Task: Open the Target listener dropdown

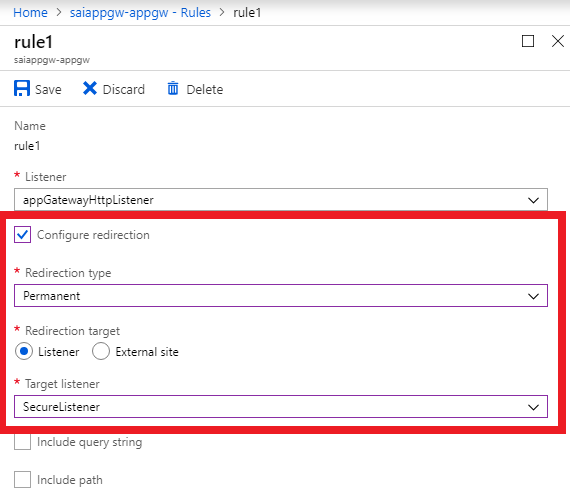Action: coord(281,407)
